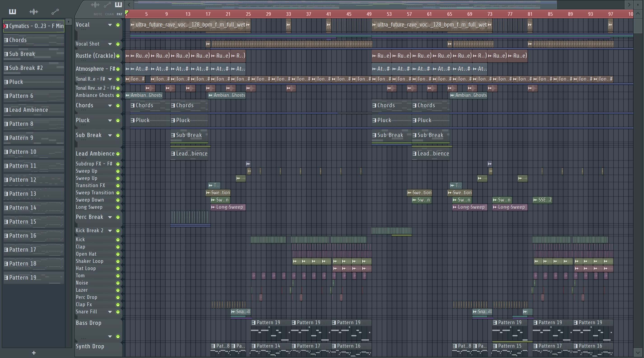
Task: Mute the Pluck track
Action: [118, 120]
